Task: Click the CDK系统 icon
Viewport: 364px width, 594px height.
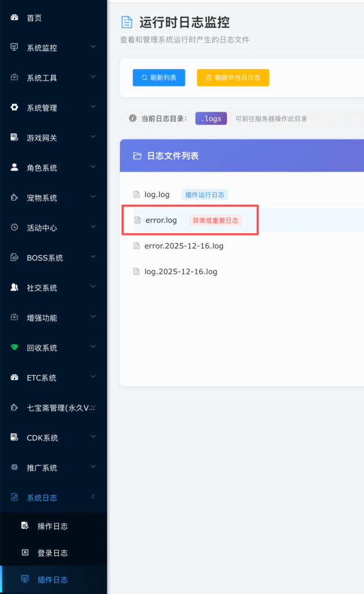Action: 14,437
